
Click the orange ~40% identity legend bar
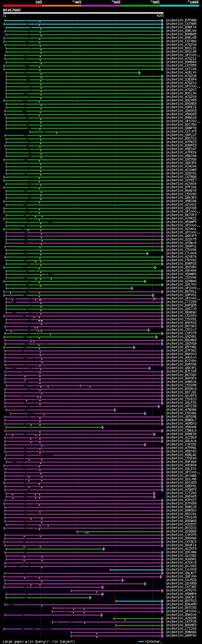tap(62, 5)
